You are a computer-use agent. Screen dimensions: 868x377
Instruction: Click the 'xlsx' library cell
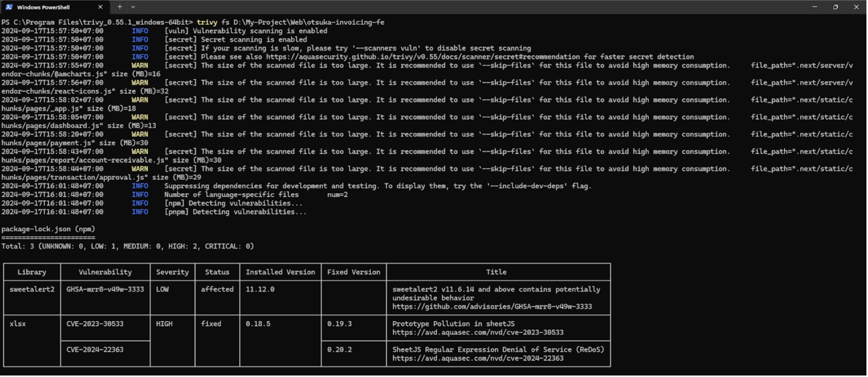(x=17, y=324)
